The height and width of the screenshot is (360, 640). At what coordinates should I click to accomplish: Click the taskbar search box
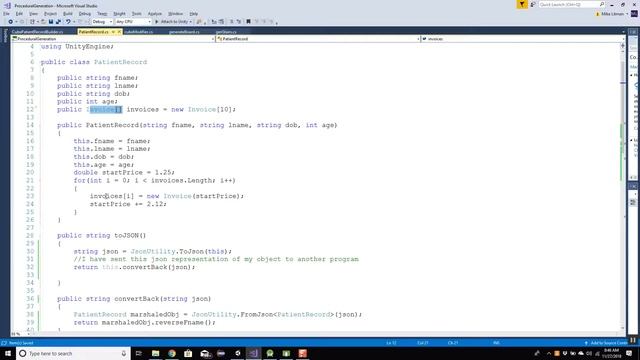(x=73, y=353)
